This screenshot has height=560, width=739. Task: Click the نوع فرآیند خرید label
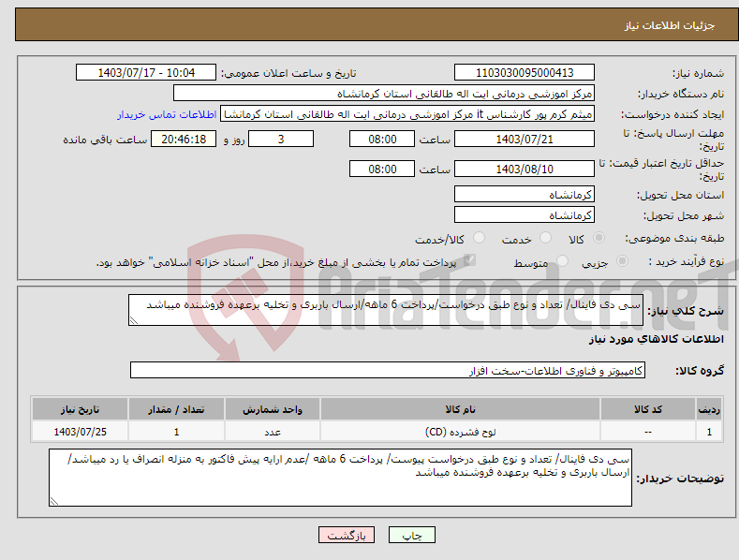click(x=687, y=261)
